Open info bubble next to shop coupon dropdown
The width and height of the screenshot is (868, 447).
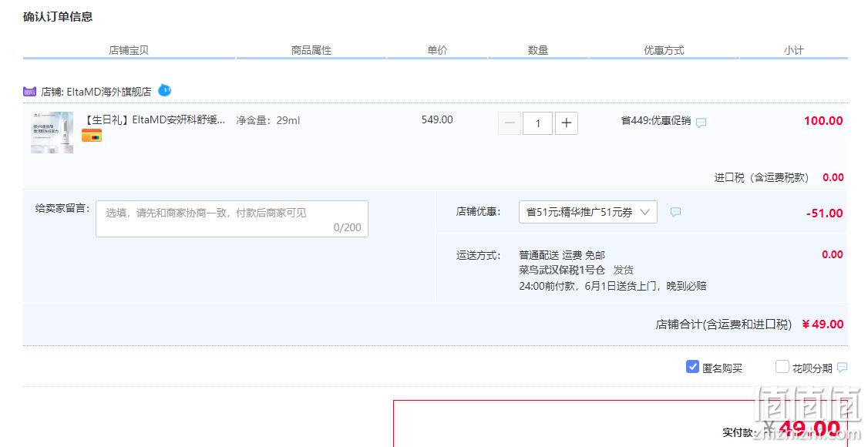pos(675,212)
